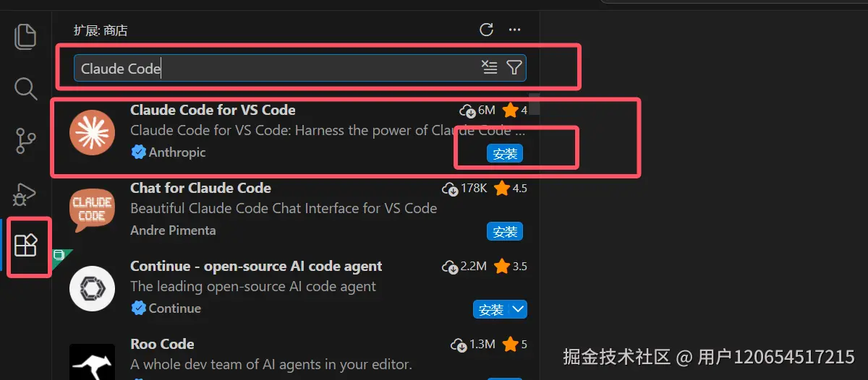Install Claude Code for VS Code
The width and height of the screenshot is (868, 380).
[505, 153]
